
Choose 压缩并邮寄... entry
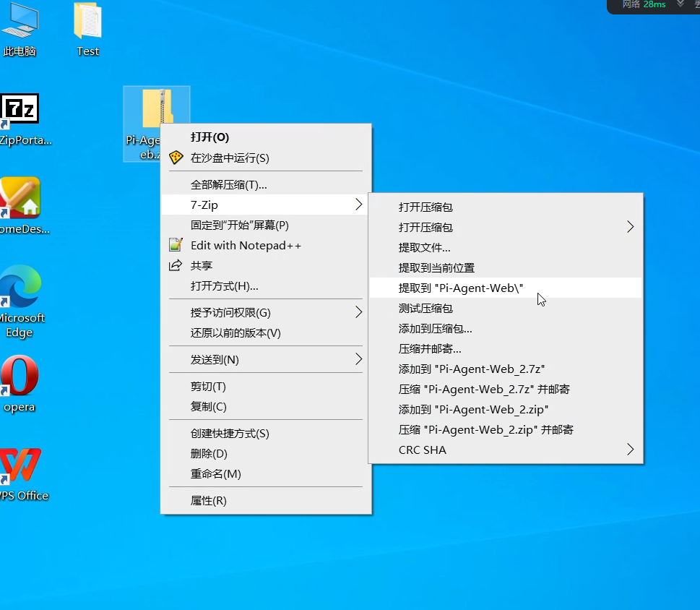(x=506, y=349)
